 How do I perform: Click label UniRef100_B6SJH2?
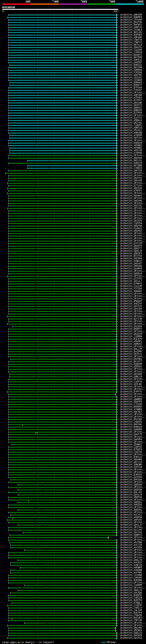click(x=131, y=32)
